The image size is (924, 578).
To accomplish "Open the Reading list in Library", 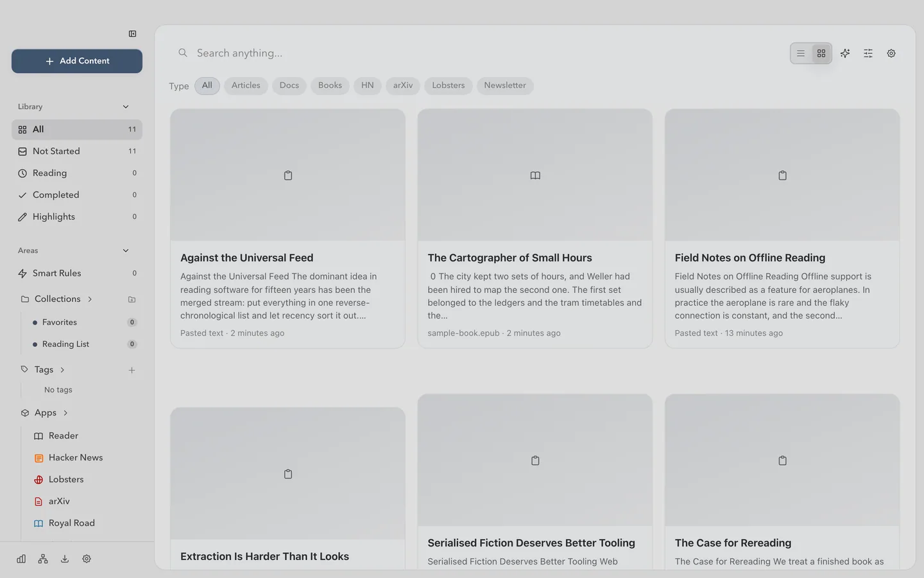I will [77, 173].
